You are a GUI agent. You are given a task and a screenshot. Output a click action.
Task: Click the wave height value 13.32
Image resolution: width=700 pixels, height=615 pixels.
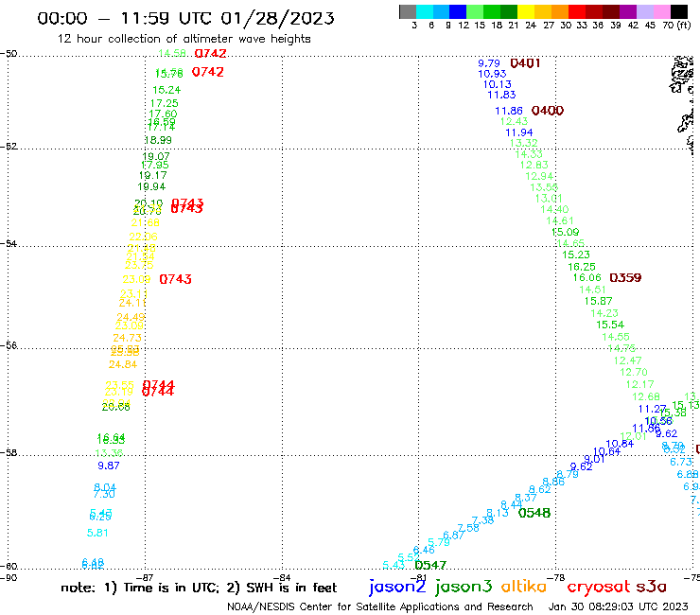pyautogui.click(x=524, y=143)
